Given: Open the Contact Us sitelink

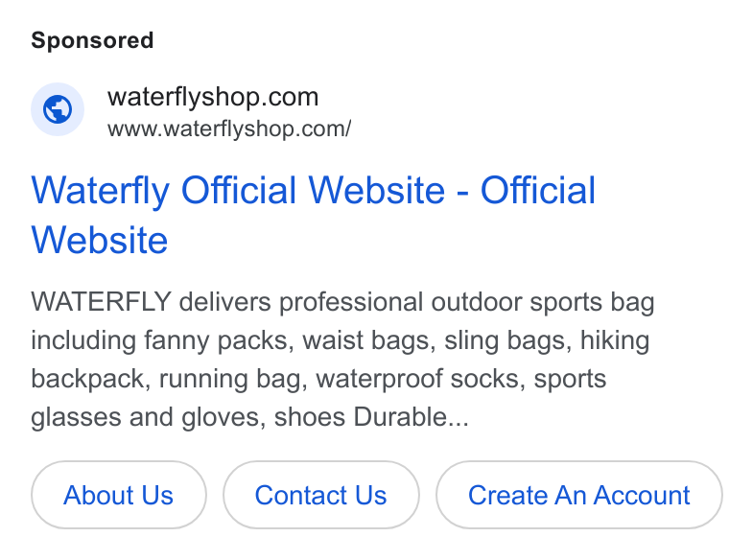Looking at the screenshot, I should tap(320, 495).
